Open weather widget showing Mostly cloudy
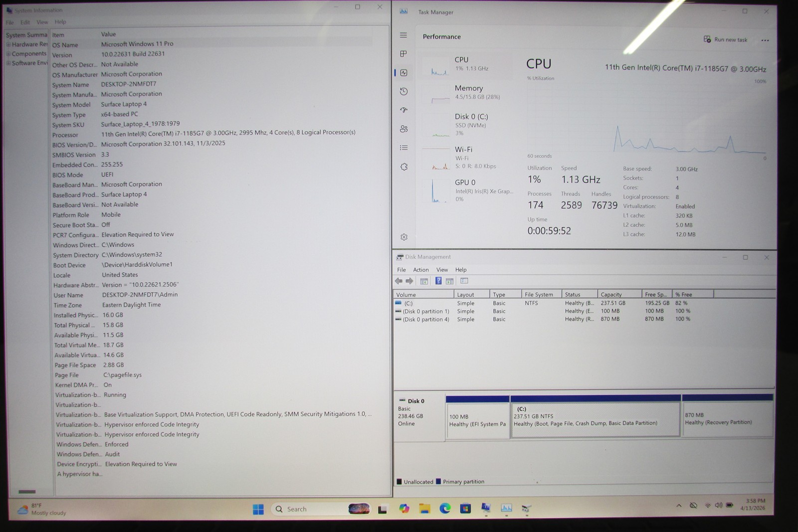The width and height of the screenshot is (798, 532). click(42, 509)
